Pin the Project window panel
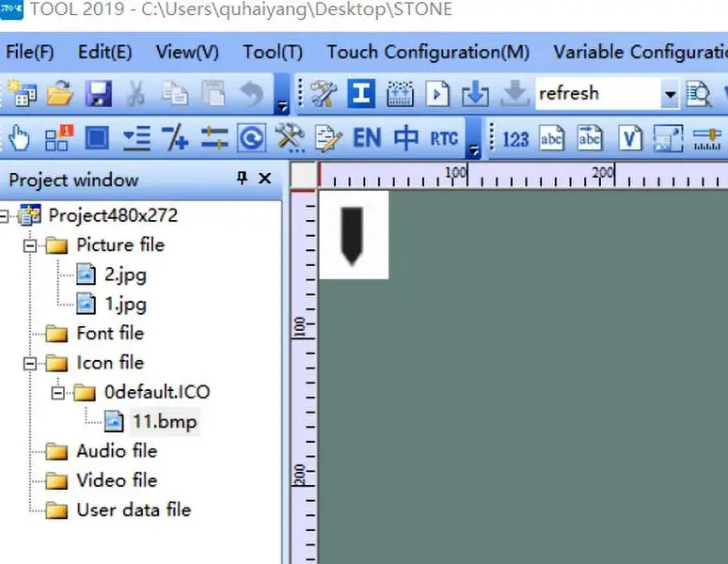The height and width of the screenshot is (564, 728). 242,179
